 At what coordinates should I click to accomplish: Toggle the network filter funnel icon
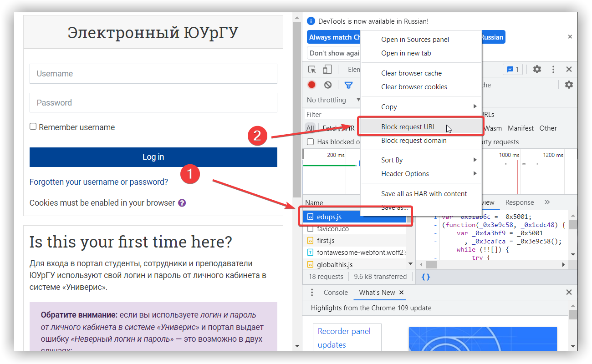[x=348, y=85]
